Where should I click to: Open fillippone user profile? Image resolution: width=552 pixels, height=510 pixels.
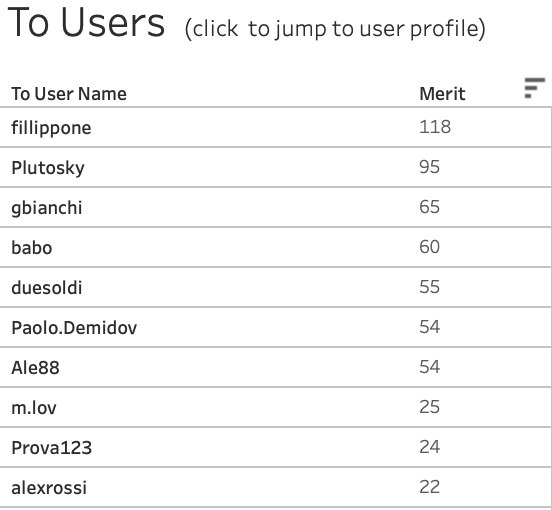[x=51, y=128]
